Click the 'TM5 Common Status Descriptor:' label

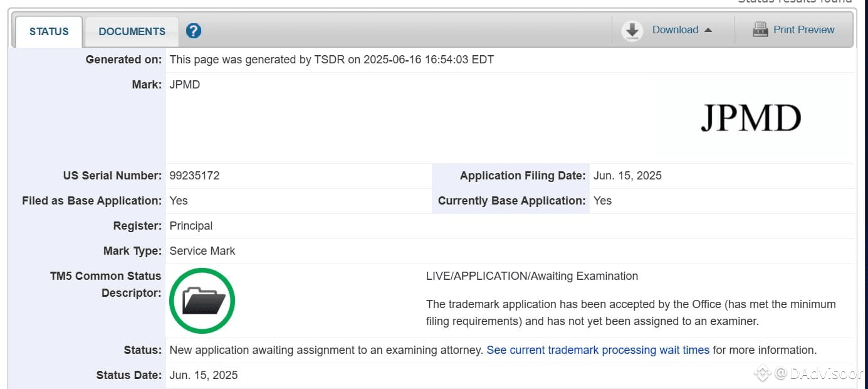pos(105,284)
